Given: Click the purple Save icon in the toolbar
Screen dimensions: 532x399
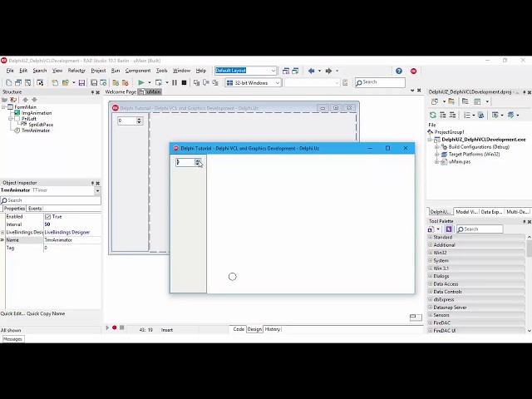Looking at the screenshot, I should [81, 82].
